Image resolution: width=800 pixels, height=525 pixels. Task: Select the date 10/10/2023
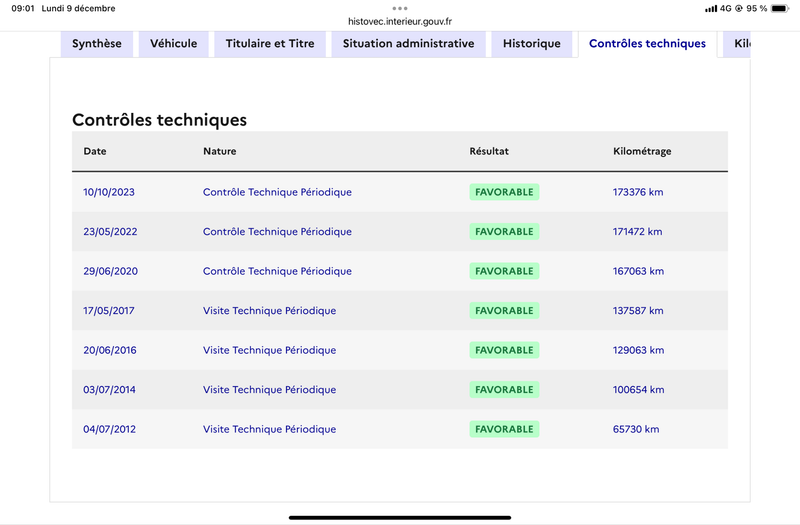(x=109, y=192)
